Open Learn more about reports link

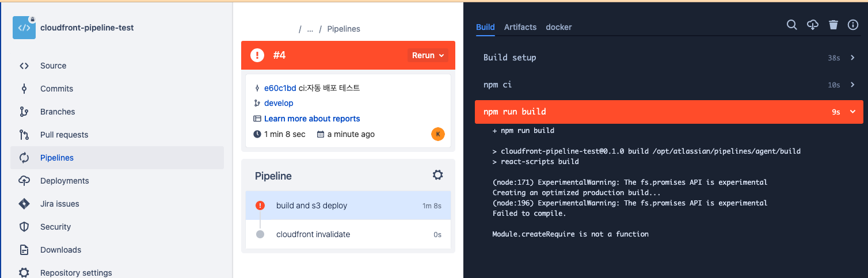(x=312, y=119)
